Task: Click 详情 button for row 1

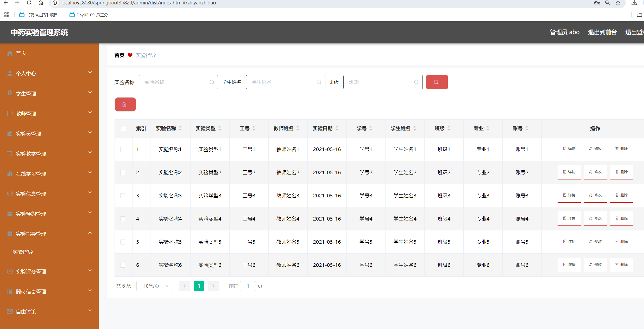Action: [x=569, y=149]
